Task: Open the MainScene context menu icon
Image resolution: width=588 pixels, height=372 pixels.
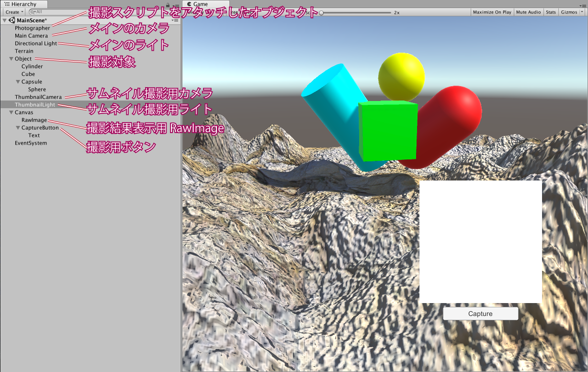Action: pyautogui.click(x=175, y=21)
